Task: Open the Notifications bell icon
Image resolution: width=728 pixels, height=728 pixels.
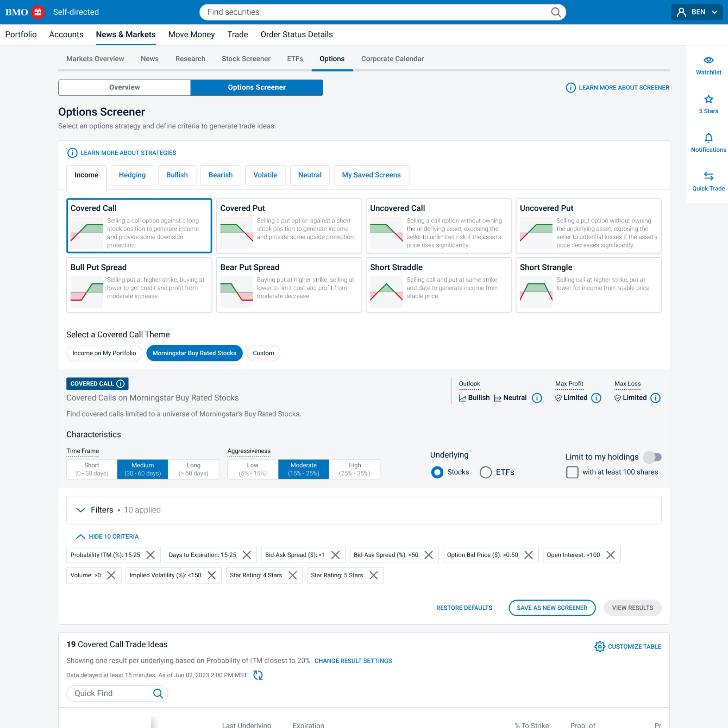Action: pyautogui.click(x=708, y=138)
